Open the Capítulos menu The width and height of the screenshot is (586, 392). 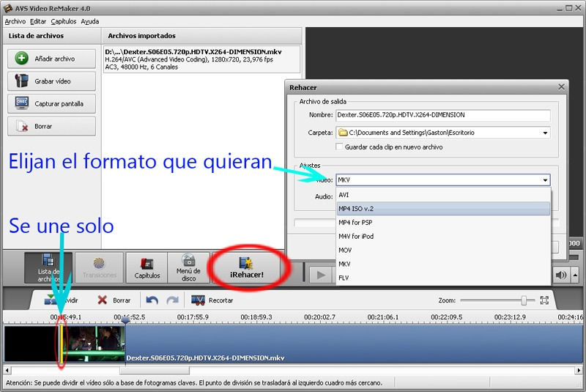point(64,21)
